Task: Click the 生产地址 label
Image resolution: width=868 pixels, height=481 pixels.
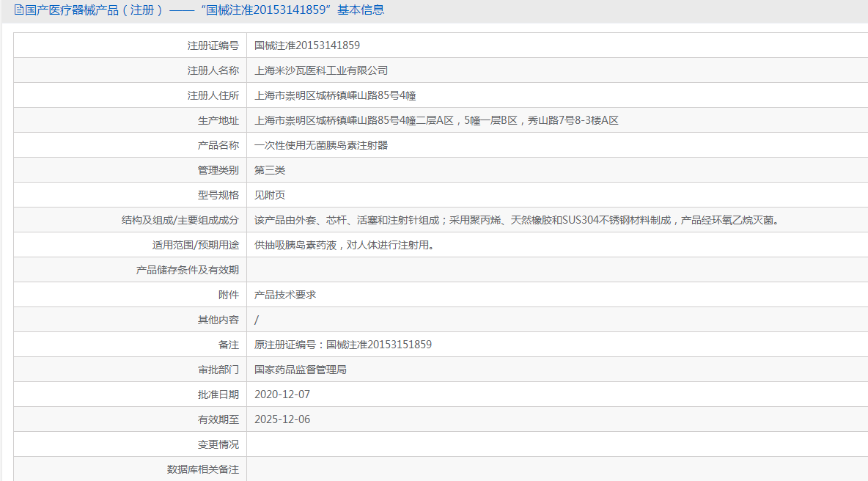Action: (x=218, y=120)
